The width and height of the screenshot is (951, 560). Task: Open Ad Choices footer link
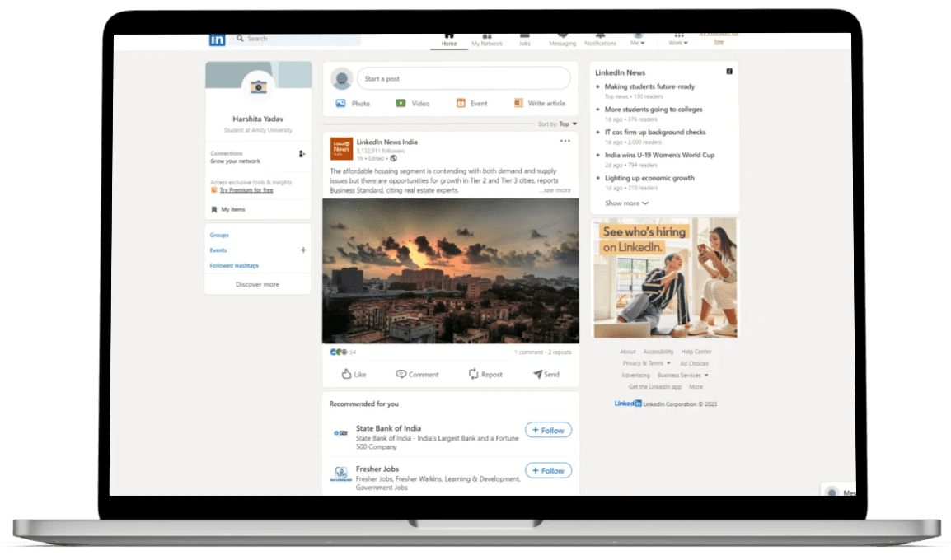tap(694, 364)
